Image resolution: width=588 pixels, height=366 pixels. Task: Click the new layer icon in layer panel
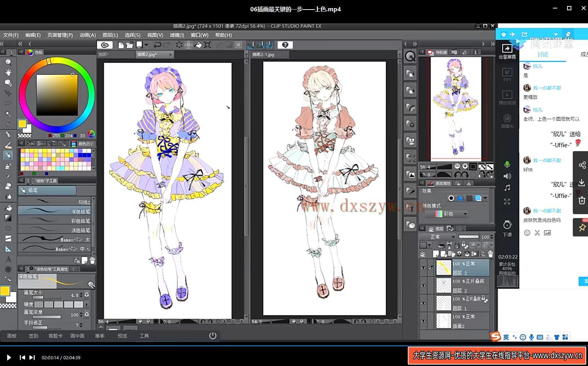pos(436,254)
